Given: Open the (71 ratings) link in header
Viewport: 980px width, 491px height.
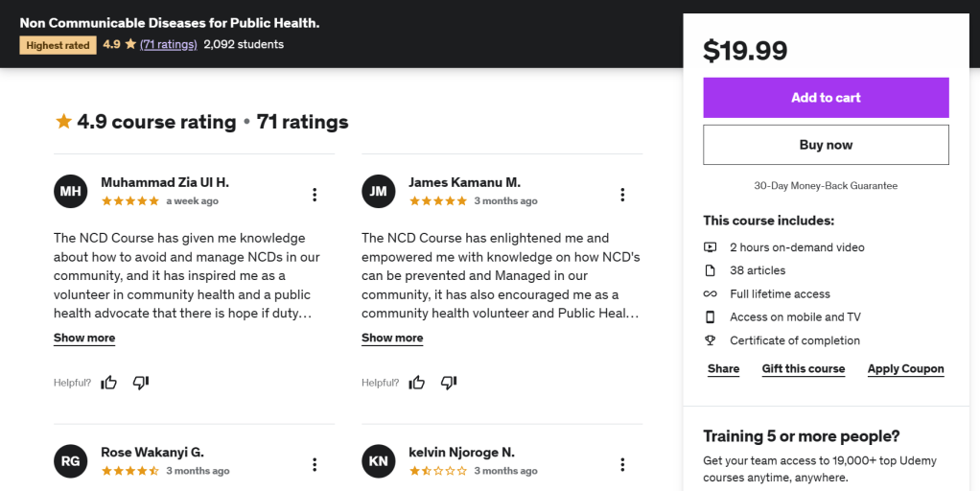Looking at the screenshot, I should click(169, 44).
